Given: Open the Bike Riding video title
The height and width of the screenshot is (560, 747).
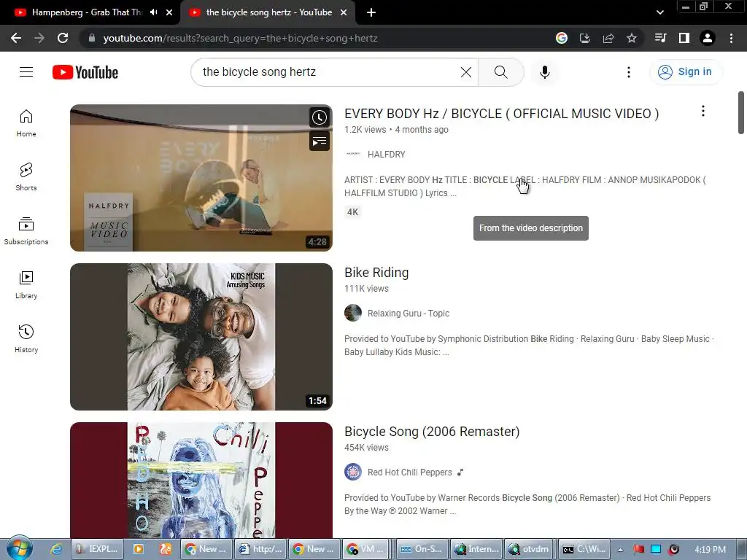Looking at the screenshot, I should 376,273.
